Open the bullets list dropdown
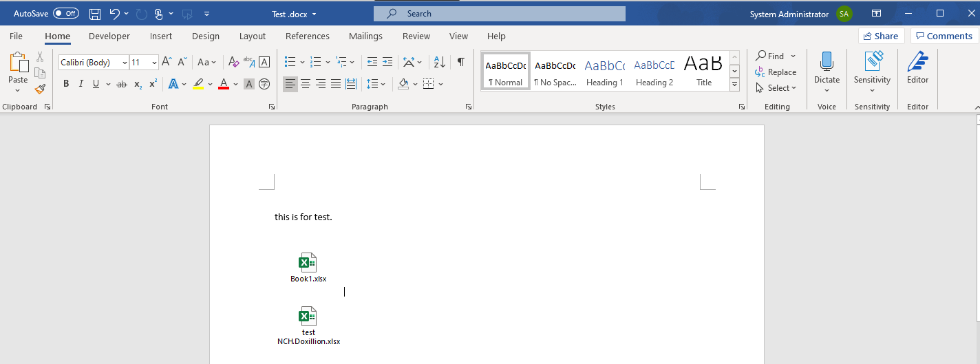This screenshot has height=364, width=980. [303, 62]
